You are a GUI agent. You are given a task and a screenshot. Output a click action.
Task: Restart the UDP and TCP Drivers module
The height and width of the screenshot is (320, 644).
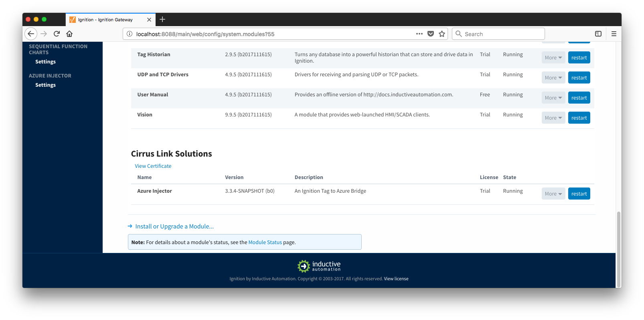point(579,77)
